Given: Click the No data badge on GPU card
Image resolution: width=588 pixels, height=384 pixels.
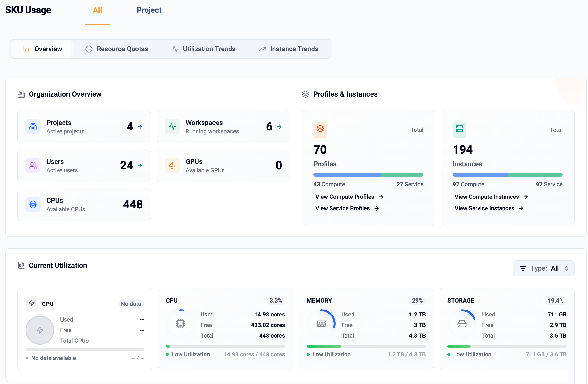Looking at the screenshot, I should coord(131,304).
